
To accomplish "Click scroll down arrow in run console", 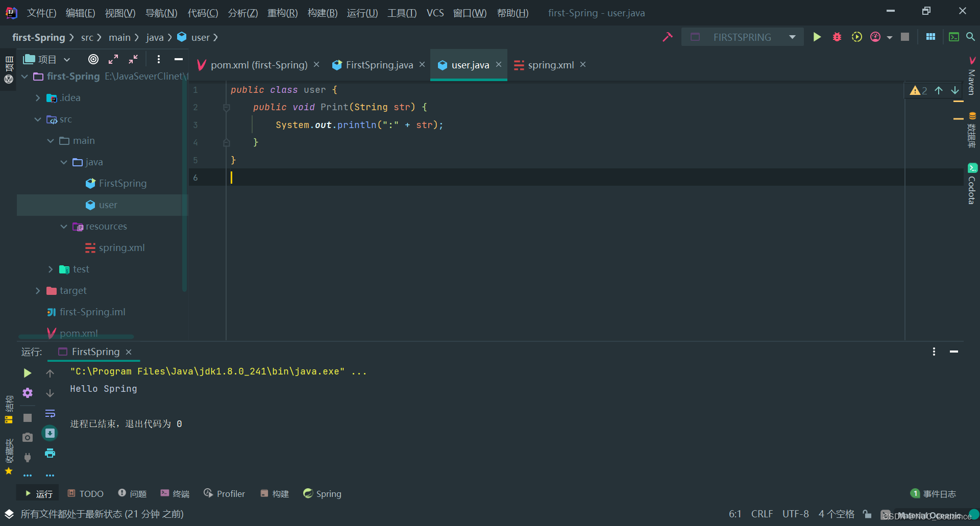I will coord(50,393).
